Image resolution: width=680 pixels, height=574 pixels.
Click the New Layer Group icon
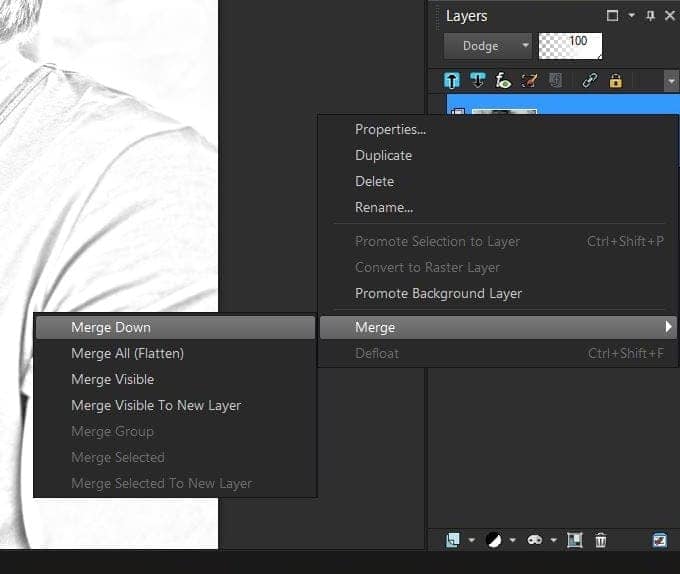click(x=575, y=540)
